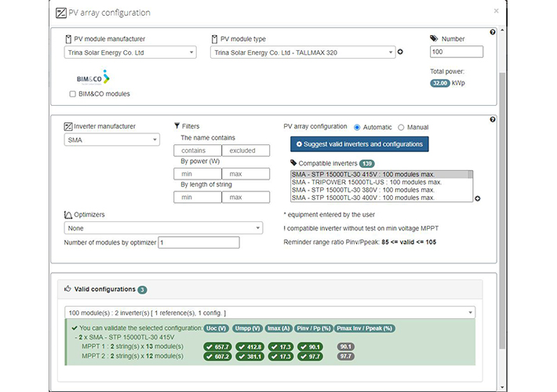Viewport: 557px width, 392px height.
Task: Click the scrollbar down arrow
Action: (502, 387)
